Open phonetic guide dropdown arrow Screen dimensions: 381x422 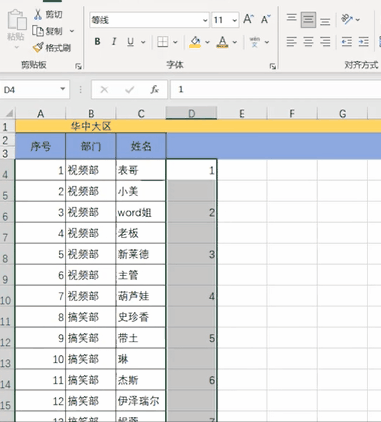(x=267, y=42)
